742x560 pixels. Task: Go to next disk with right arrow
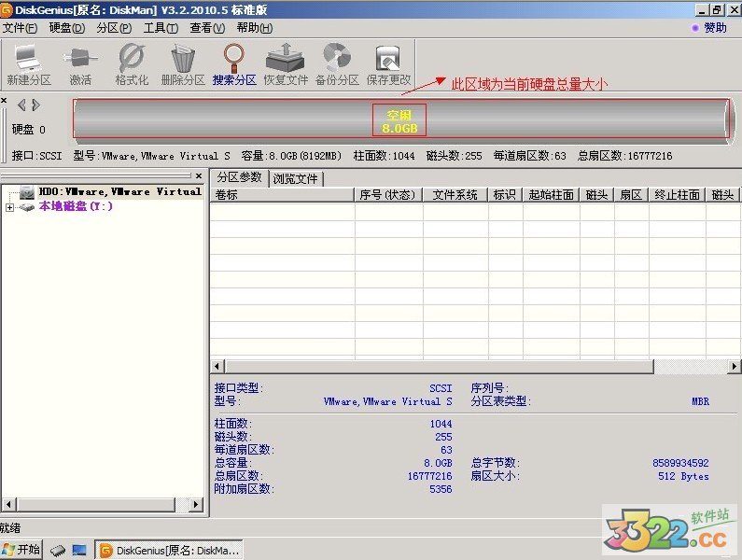coord(35,105)
